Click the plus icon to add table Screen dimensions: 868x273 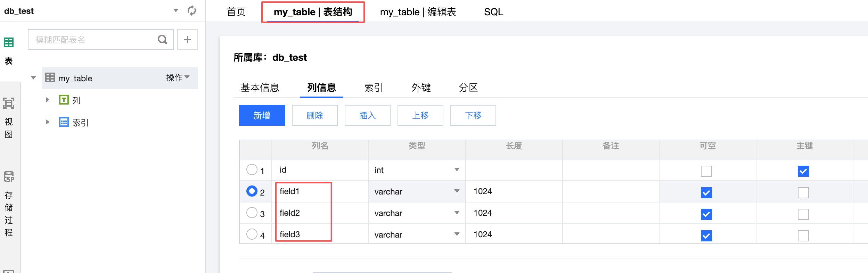[188, 40]
